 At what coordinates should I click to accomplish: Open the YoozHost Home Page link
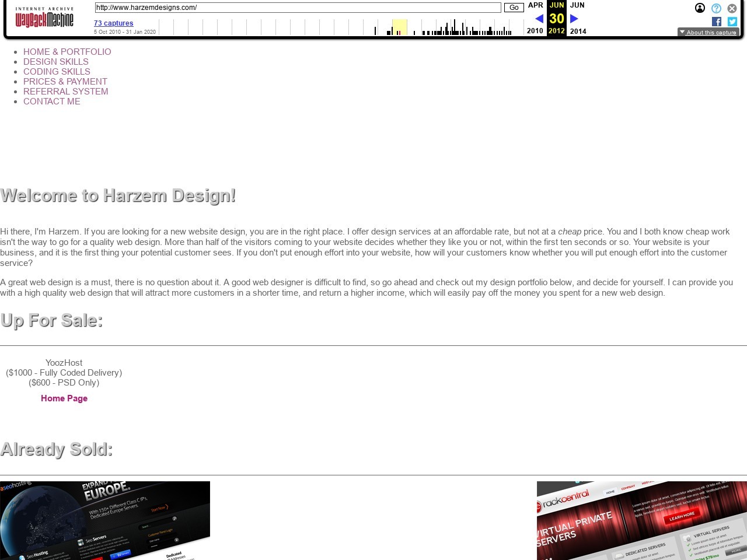(64, 398)
